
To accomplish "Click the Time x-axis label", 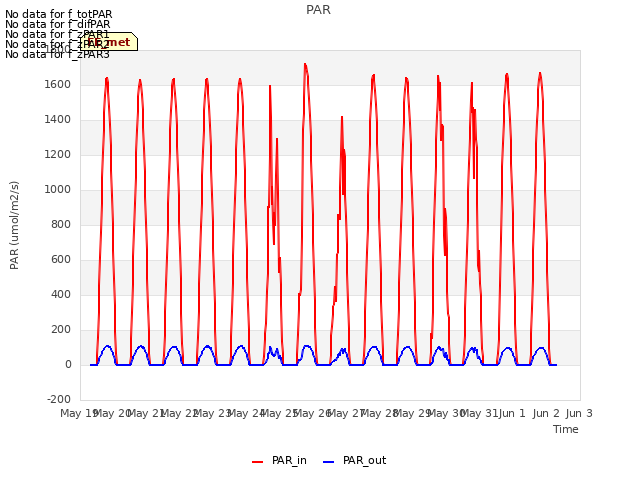I will (565, 429).
